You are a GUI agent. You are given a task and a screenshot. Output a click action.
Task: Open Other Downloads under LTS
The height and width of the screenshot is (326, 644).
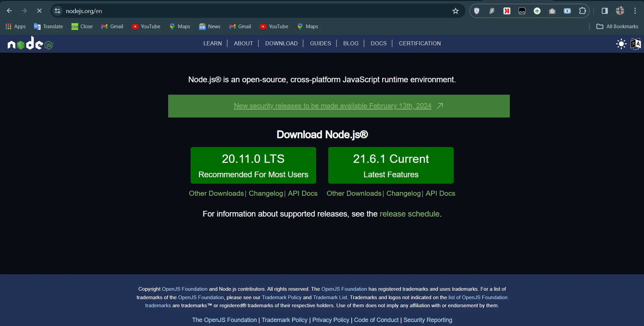[216, 193]
